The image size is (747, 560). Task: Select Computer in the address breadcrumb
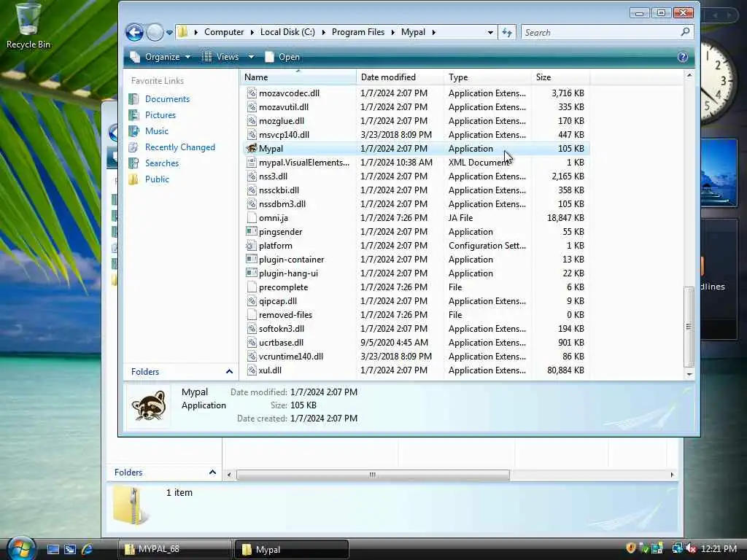[x=224, y=32]
